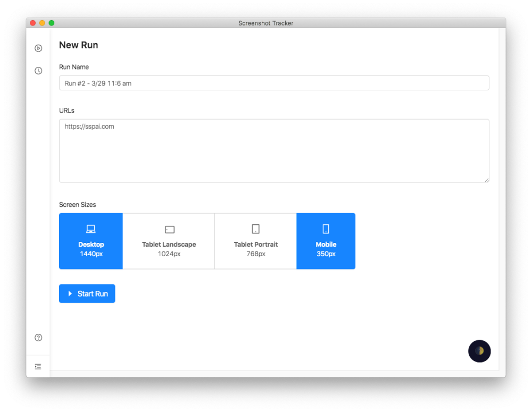Expand the sidebar menu icon
The image size is (532, 412).
[38, 366]
